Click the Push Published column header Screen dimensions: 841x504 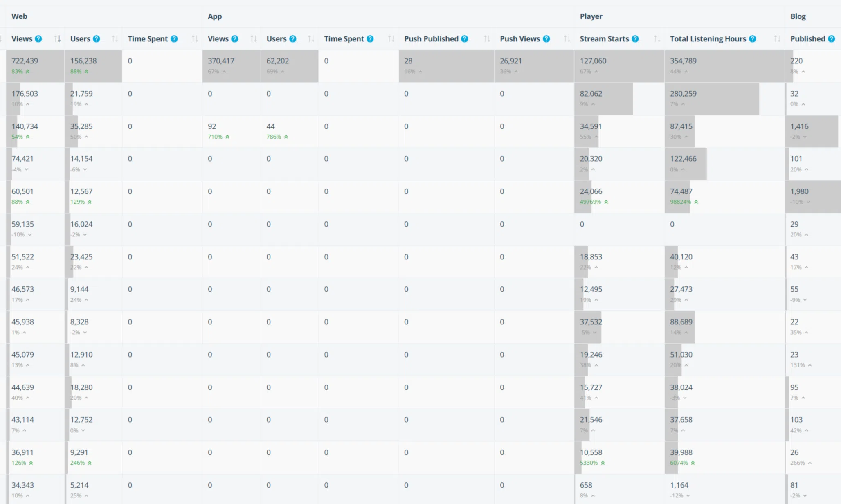coord(431,39)
